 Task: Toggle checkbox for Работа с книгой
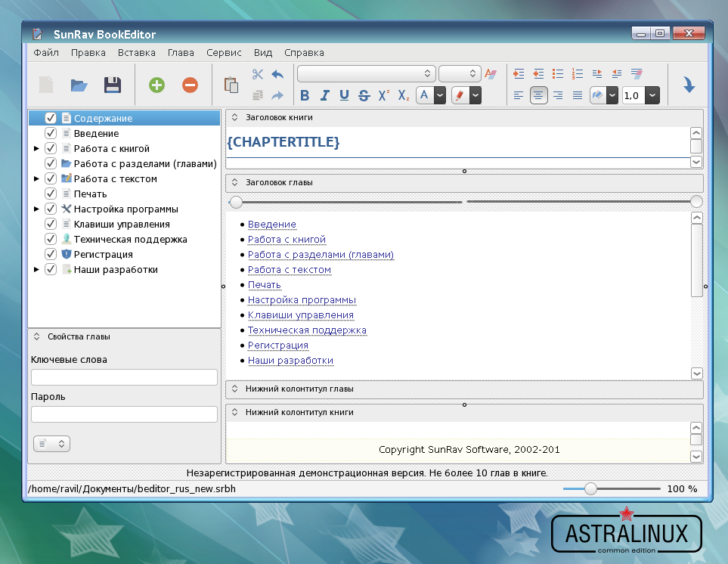click(51, 148)
